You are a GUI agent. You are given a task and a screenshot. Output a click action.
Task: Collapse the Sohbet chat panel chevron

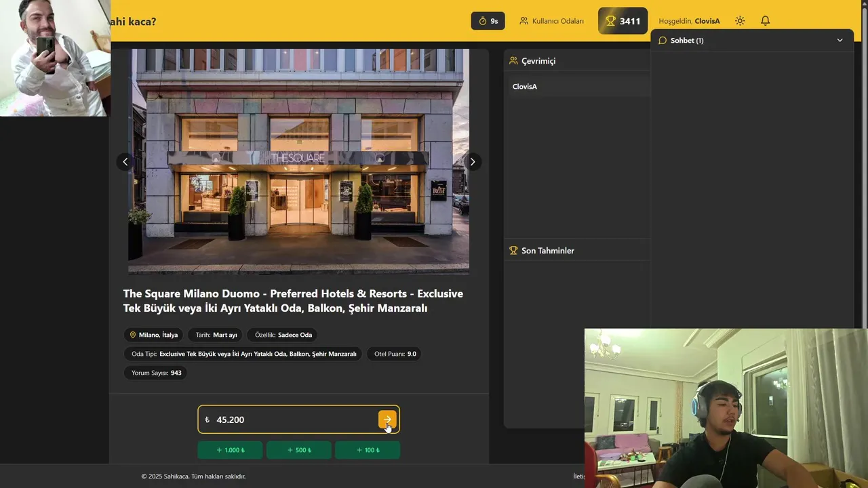840,41
